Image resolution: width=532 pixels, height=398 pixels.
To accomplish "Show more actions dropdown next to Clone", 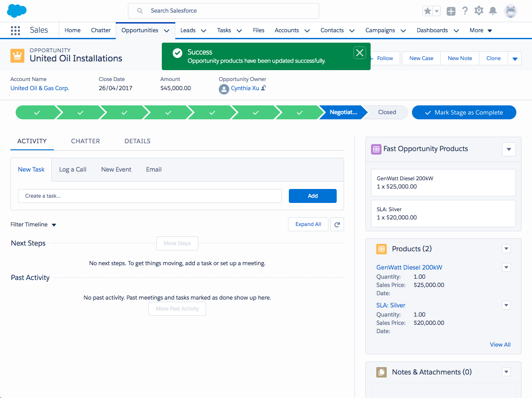I will 515,58.
